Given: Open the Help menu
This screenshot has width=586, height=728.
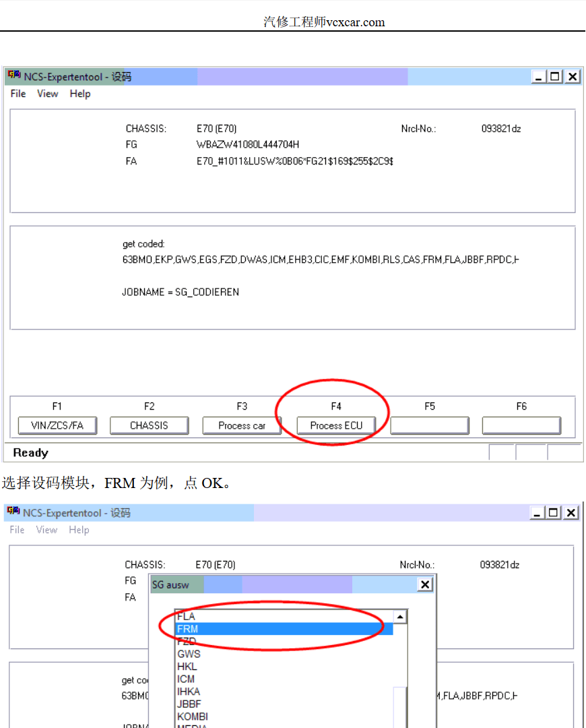Looking at the screenshot, I should (x=79, y=94).
